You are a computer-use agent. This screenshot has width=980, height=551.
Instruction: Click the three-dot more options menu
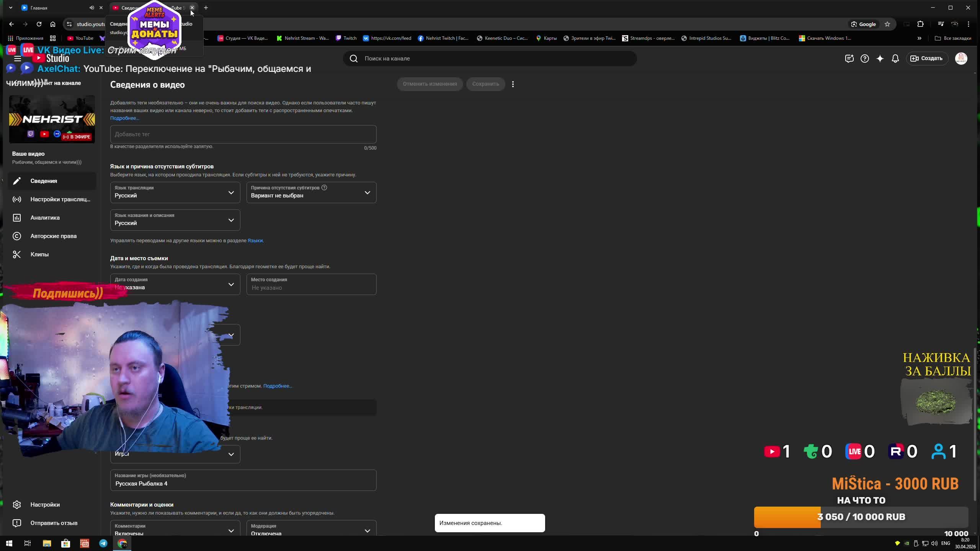513,84
